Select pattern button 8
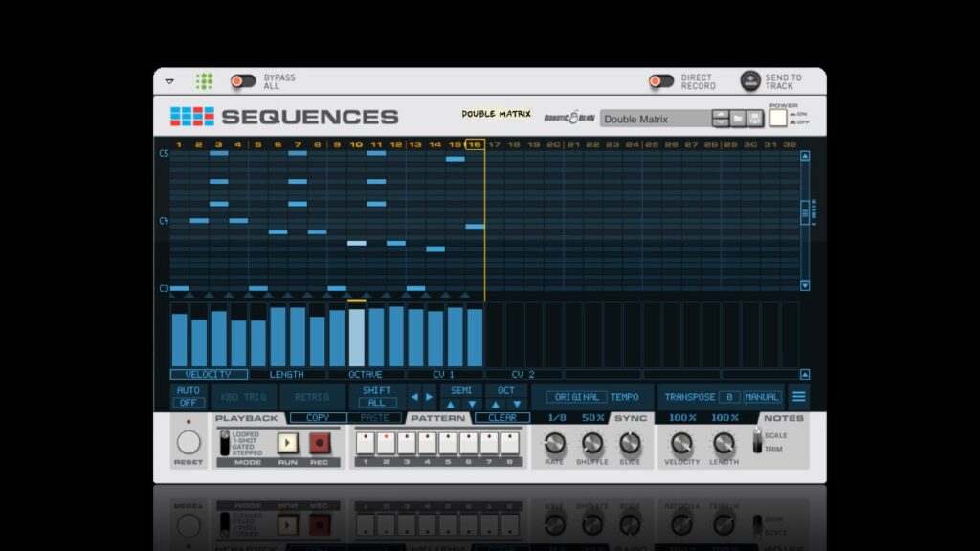Image resolution: width=980 pixels, height=551 pixels. coord(509,443)
